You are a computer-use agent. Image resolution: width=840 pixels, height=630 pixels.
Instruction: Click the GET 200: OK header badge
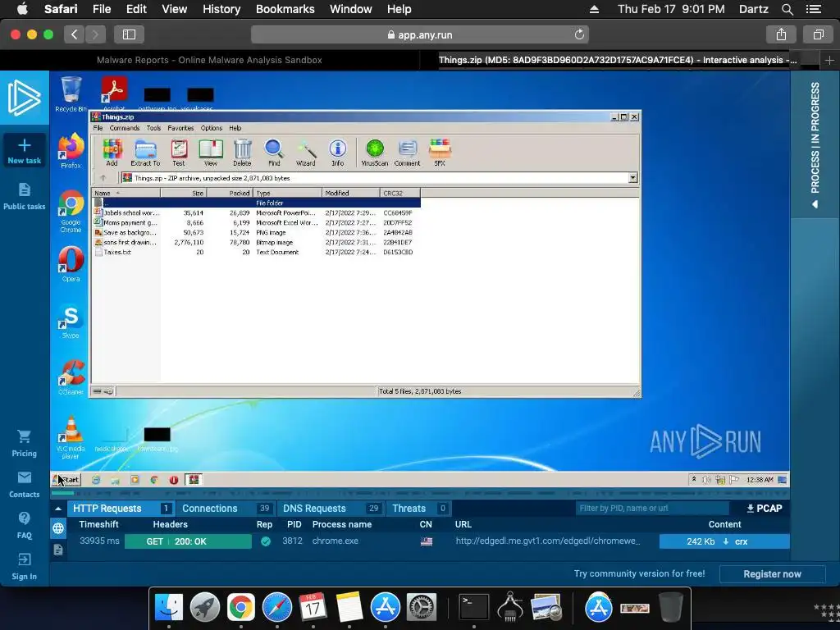pos(188,541)
